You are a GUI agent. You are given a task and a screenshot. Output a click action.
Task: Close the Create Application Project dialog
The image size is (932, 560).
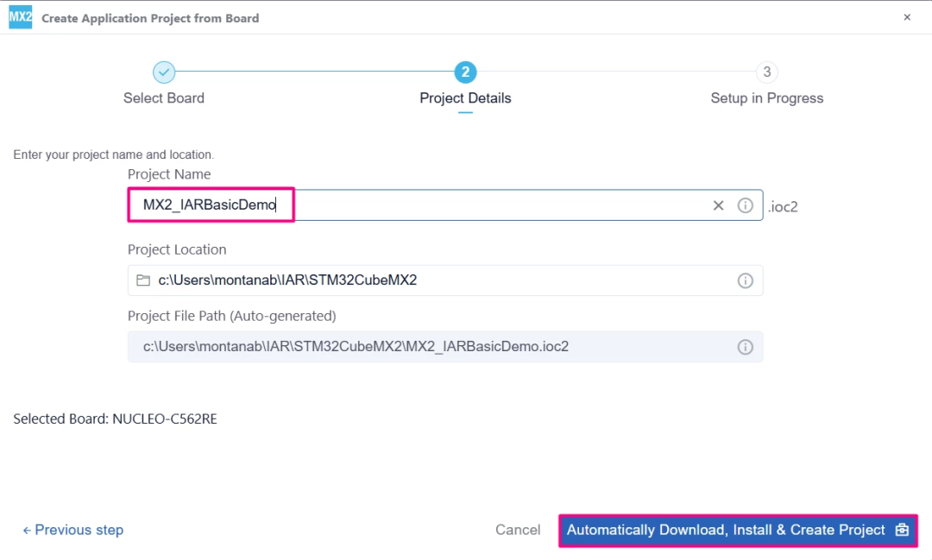tap(907, 17)
